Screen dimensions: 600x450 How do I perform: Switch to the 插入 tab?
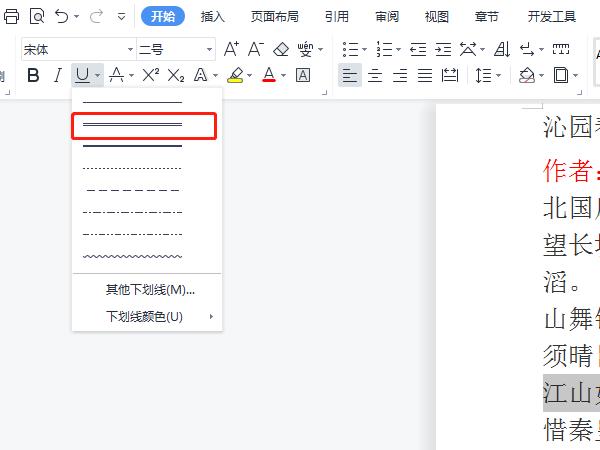213,16
